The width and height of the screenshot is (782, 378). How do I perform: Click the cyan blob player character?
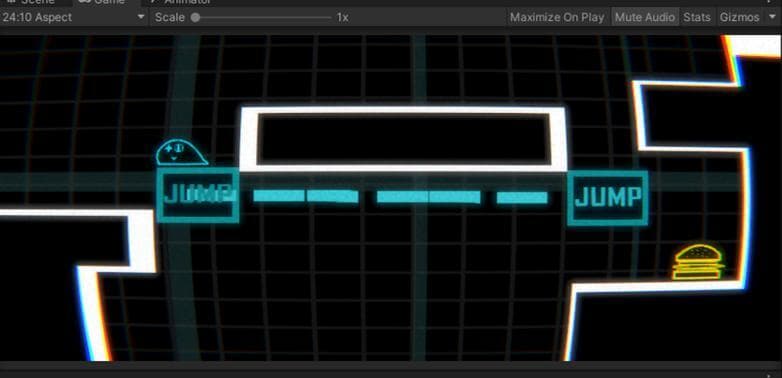[x=182, y=153]
